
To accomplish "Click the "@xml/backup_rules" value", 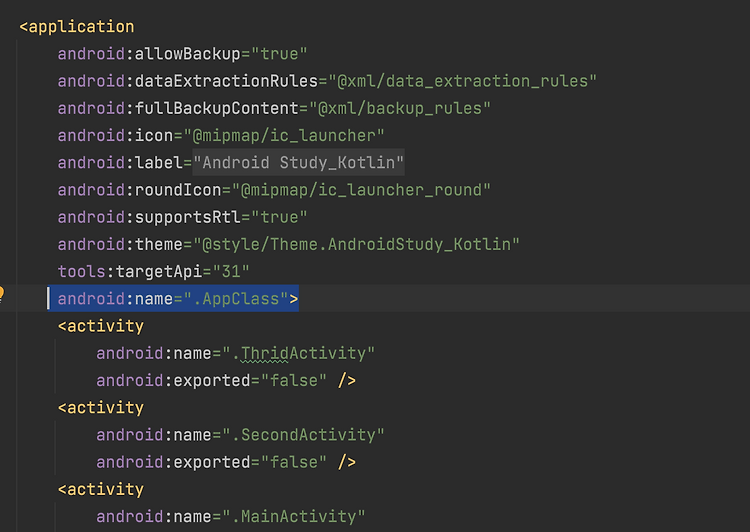I will [400, 108].
